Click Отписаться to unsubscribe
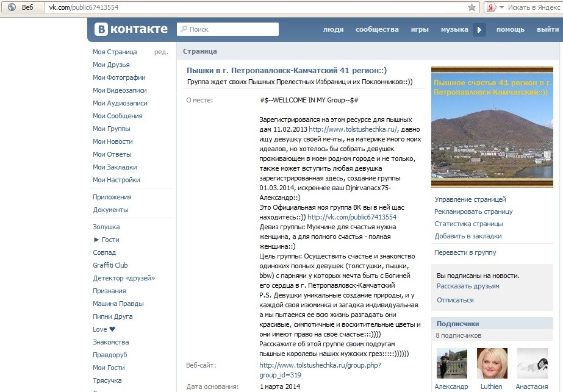The height and width of the screenshot is (392, 563). pyautogui.click(x=455, y=300)
